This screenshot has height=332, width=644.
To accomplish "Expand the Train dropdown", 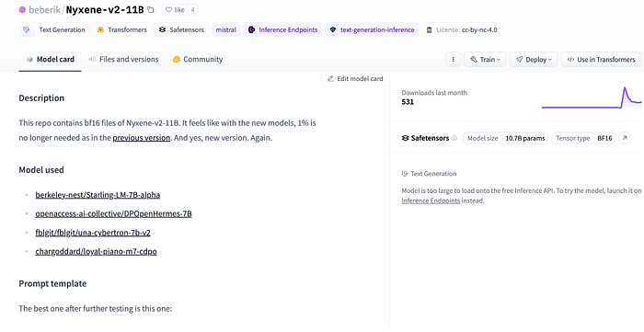I will (485, 60).
